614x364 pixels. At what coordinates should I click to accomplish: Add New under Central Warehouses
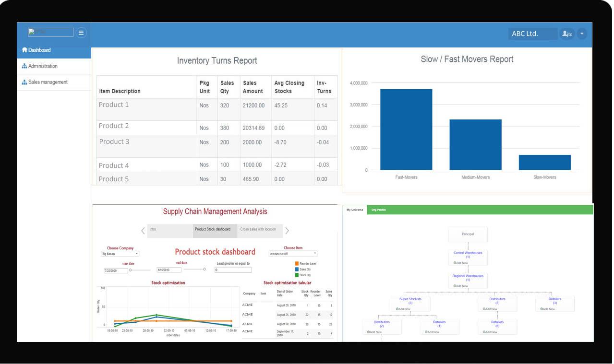point(460,263)
